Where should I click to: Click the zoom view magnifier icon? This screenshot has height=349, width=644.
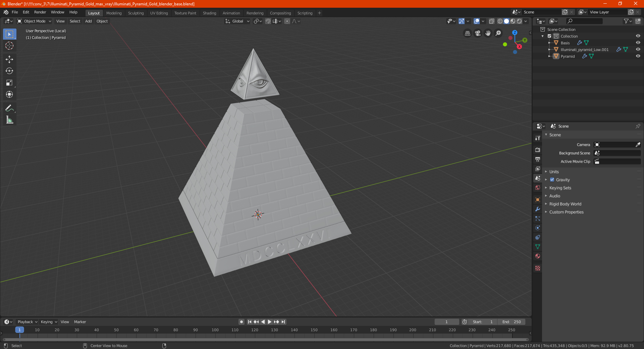(x=498, y=33)
